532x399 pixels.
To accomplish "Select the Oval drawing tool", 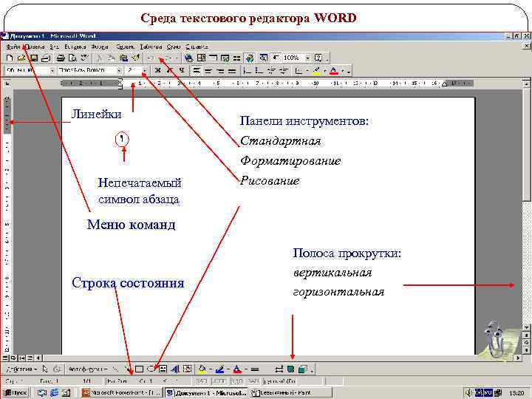I will (151, 369).
